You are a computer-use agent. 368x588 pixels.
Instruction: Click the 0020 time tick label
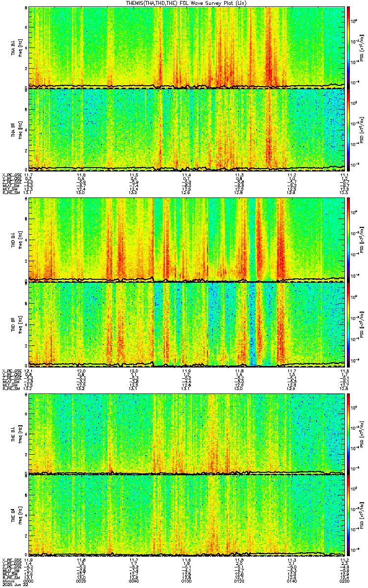pos(81,581)
